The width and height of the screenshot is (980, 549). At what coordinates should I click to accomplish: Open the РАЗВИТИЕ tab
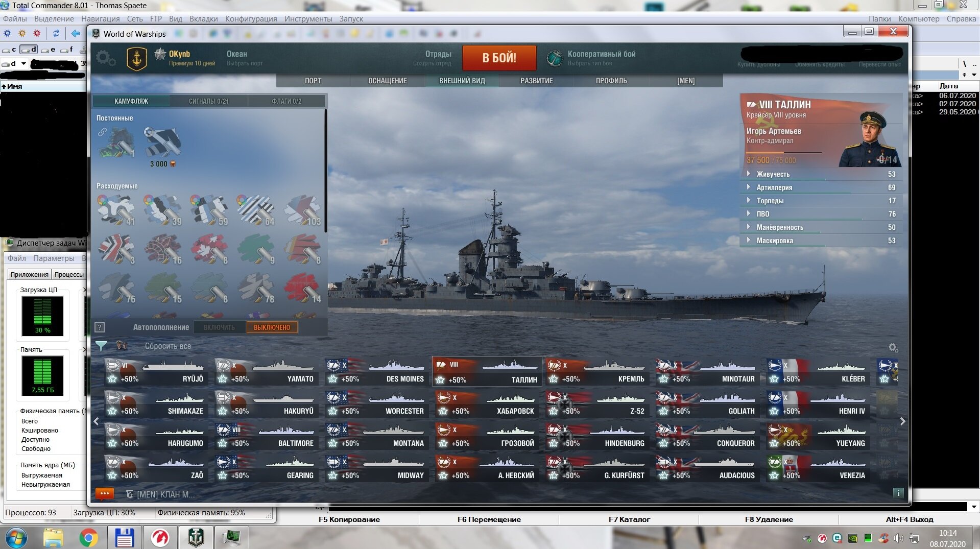[x=537, y=81]
